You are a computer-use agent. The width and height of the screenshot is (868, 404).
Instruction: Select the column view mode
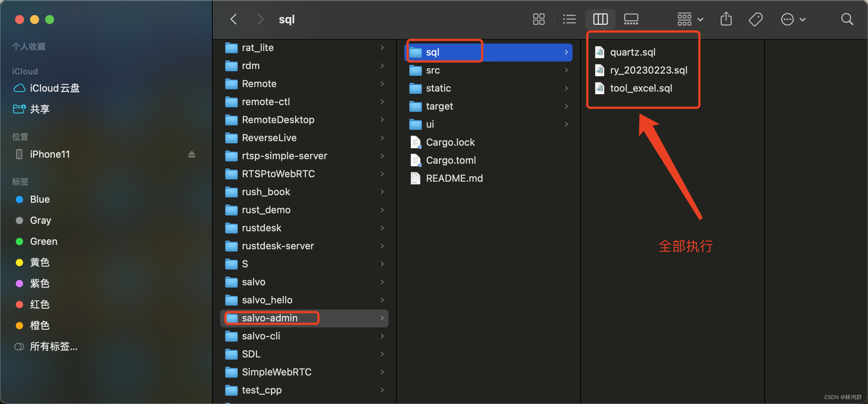(x=600, y=19)
